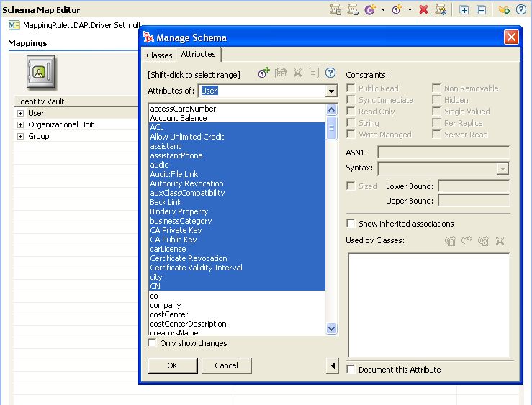Click the expand all plus icon
Viewport: 532px width, 405px height.
pos(464,9)
